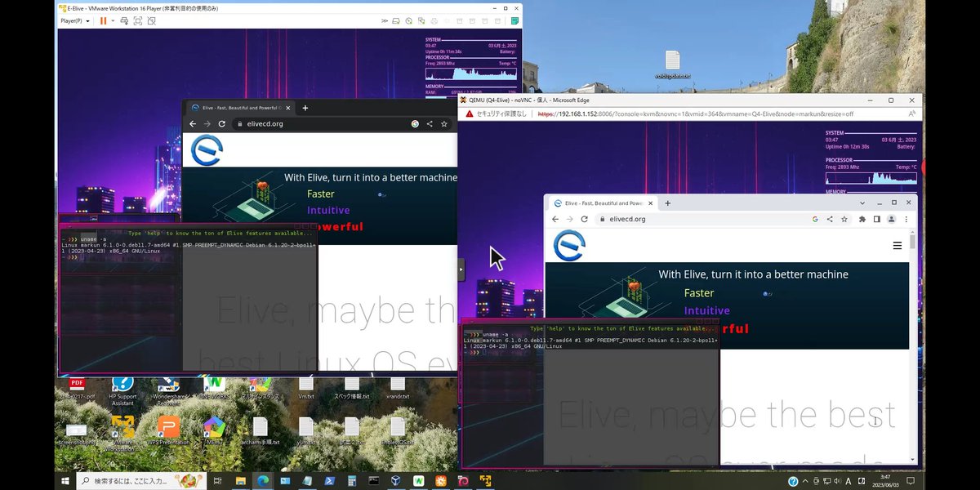
Task: Open the tab search chevron in noVNC browser
Action: pos(862,203)
